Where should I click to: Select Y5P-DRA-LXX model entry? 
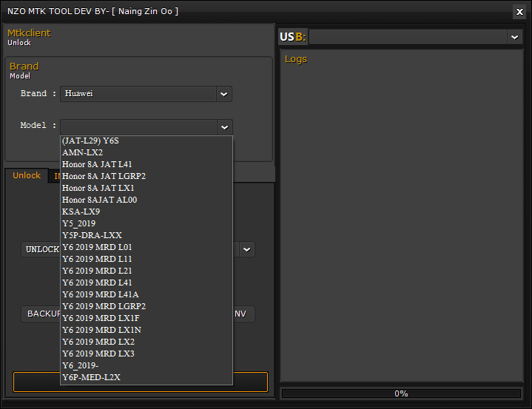92,235
